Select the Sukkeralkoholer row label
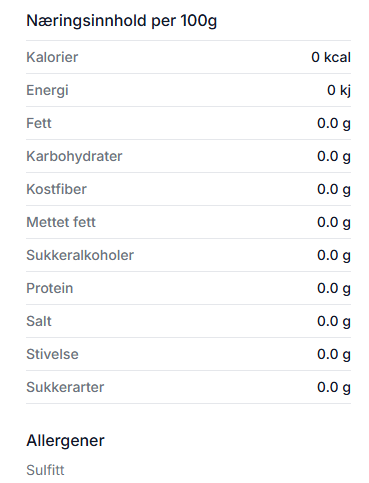Screen dimensions: 369x483 (x=80, y=255)
